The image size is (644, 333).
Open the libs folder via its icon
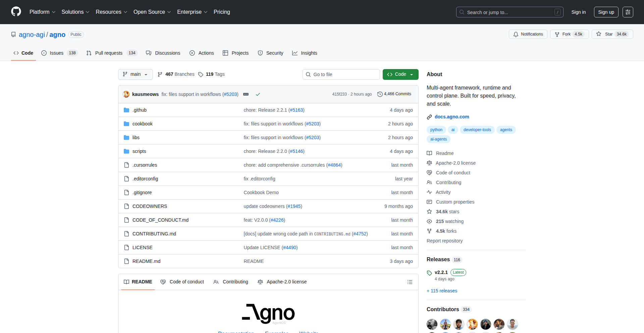[126, 137]
